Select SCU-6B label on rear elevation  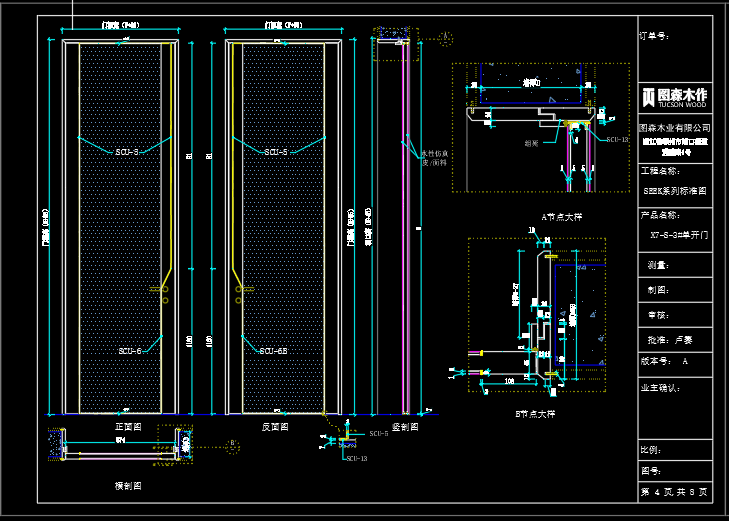point(274,351)
